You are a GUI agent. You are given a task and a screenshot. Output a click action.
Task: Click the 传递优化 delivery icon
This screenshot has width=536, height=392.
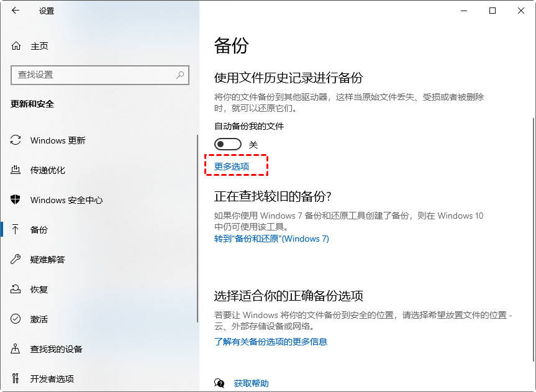tap(16, 170)
